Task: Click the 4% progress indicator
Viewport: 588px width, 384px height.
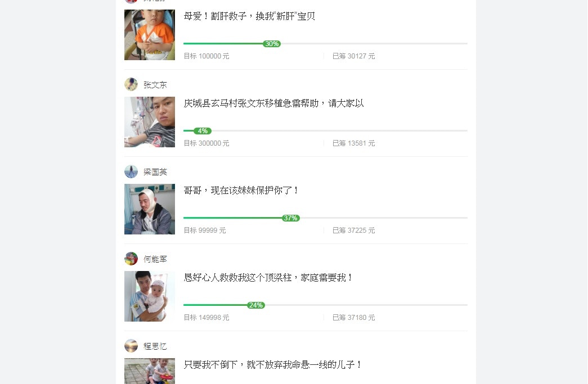Action: point(203,131)
